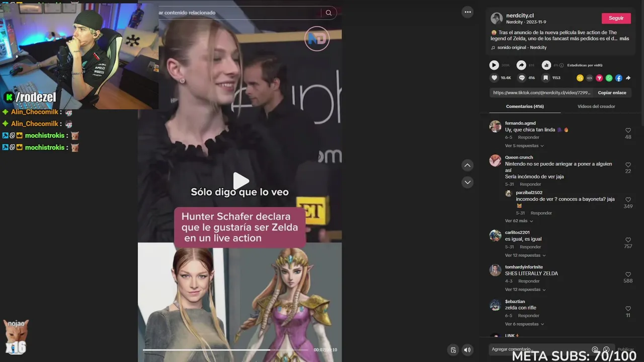Expand video description with 'más'
644x362 pixels.
point(624,39)
